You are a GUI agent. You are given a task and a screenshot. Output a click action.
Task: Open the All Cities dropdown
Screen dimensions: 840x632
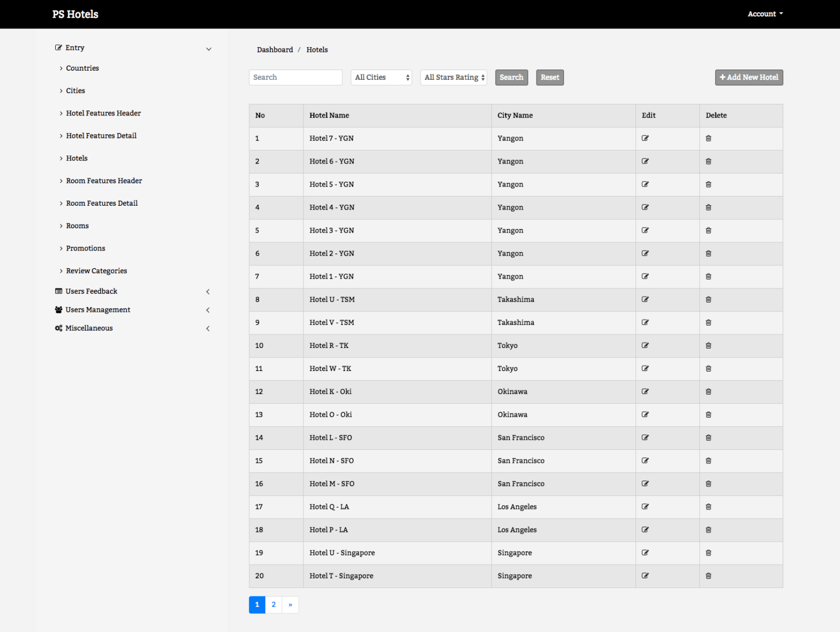click(x=381, y=77)
